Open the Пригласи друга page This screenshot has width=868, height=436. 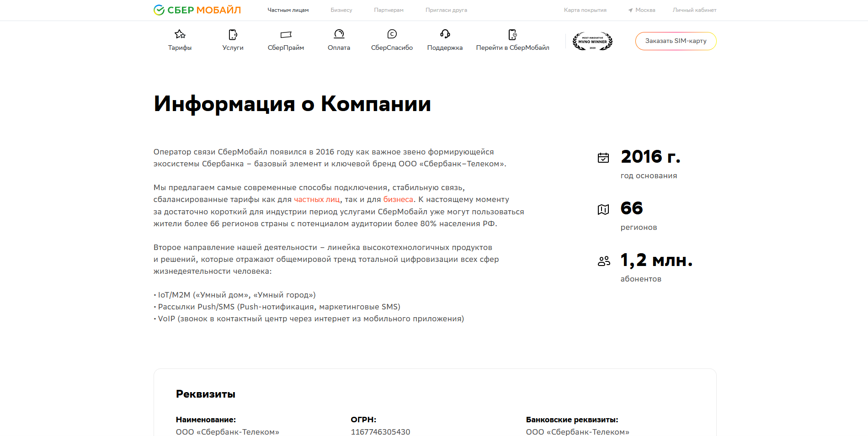point(446,10)
